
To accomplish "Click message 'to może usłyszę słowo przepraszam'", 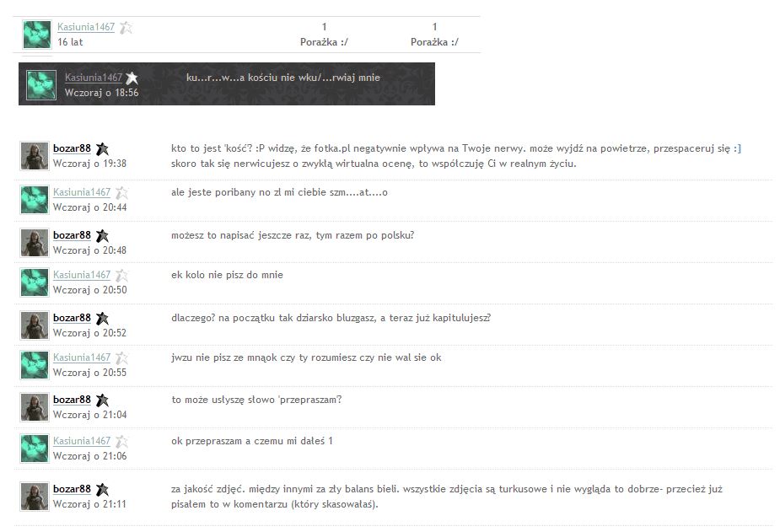I will (256, 400).
